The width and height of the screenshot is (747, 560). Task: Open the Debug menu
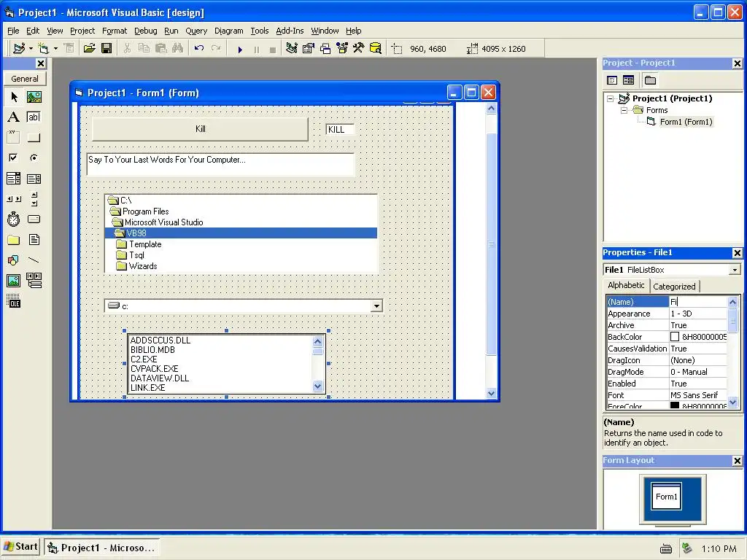point(145,31)
